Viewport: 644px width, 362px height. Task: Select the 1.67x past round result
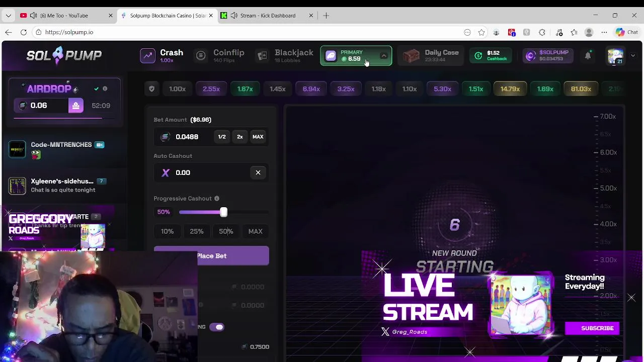click(x=245, y=89)
